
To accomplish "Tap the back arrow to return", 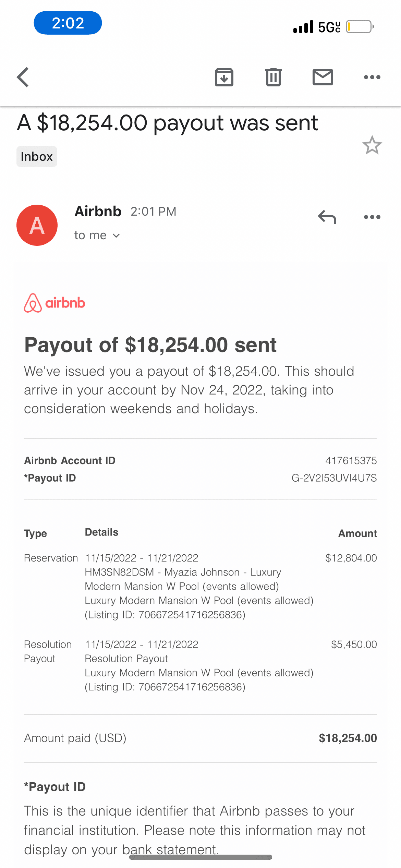I will [23, 77].
